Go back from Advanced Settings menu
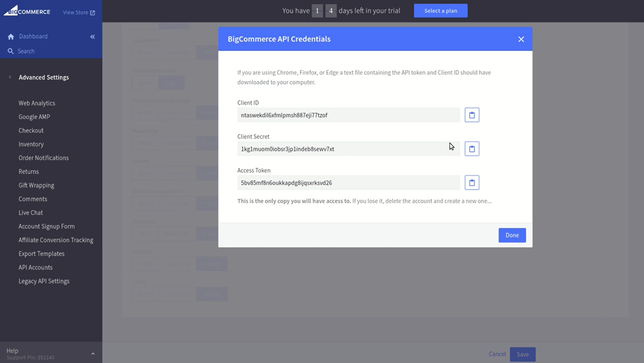644x363 pixels. (x=10, y=77)
